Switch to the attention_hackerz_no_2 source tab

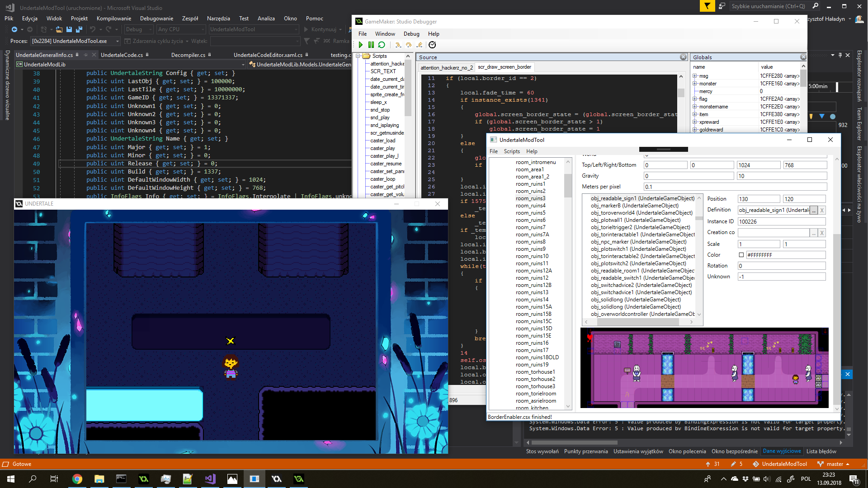click(x=446, y=67)
